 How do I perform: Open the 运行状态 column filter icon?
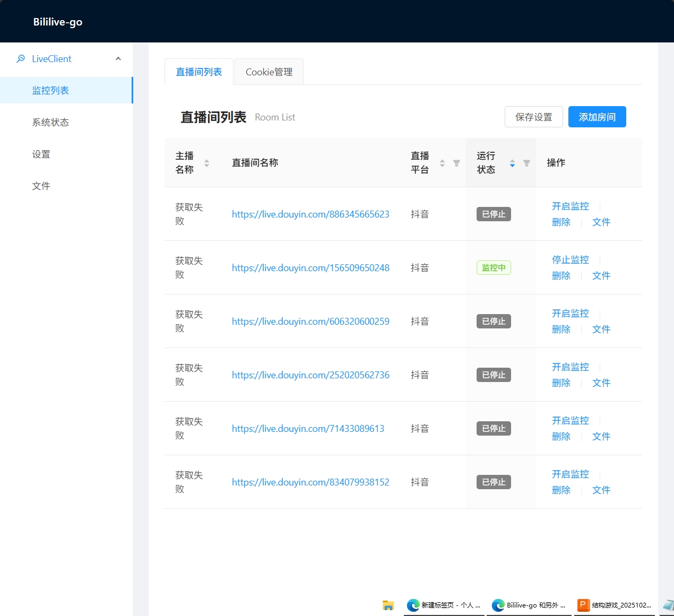(526, 163)
